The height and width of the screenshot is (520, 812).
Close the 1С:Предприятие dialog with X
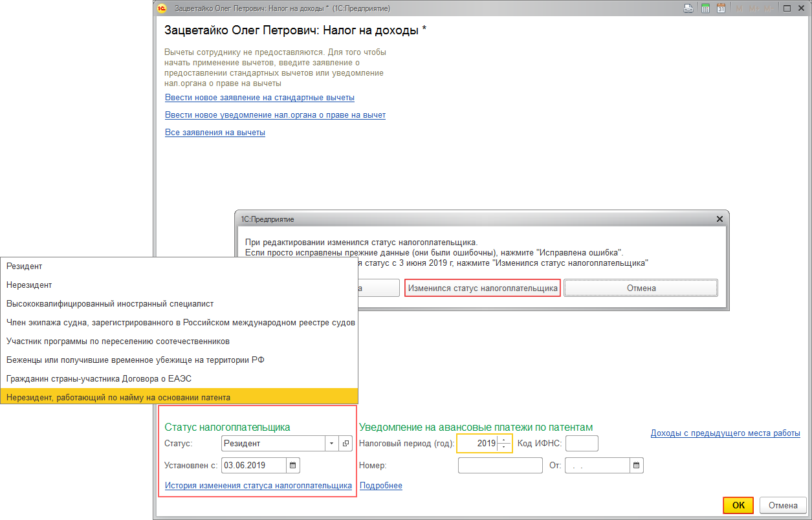[719, 219]
